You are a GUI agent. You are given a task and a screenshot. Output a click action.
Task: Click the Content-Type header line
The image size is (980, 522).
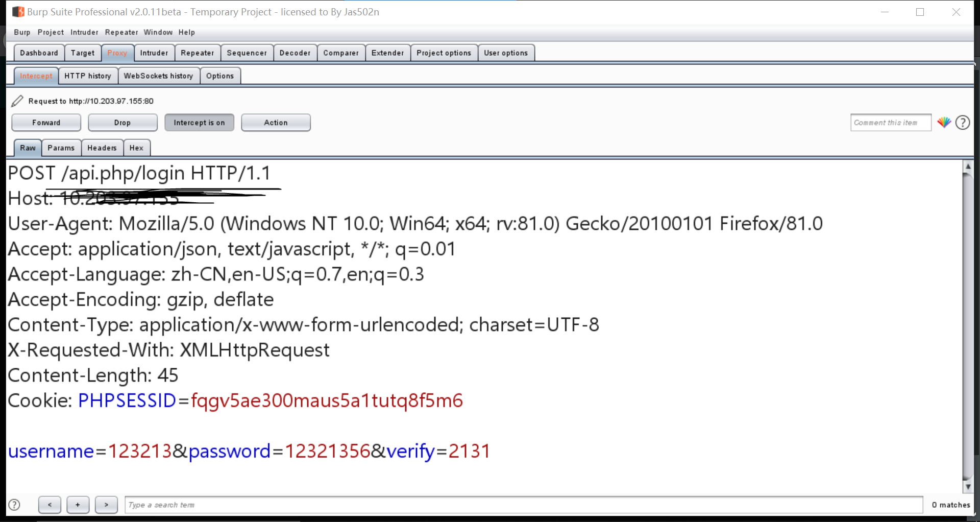303,325
